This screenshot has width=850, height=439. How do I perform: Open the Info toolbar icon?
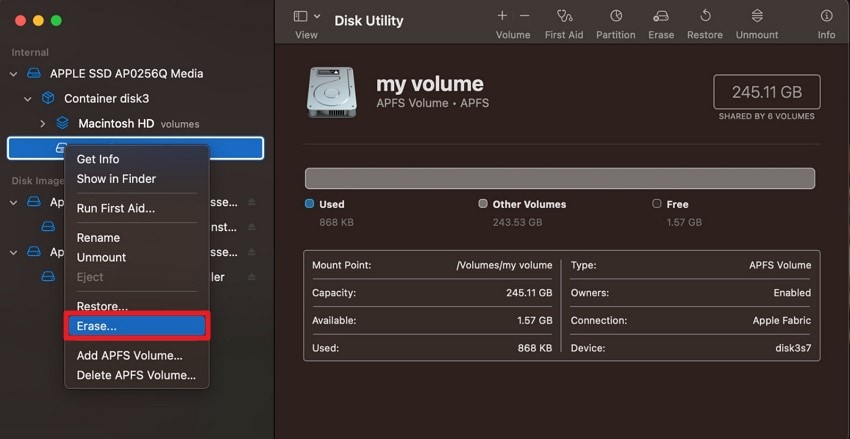click(x=826, y=16)
